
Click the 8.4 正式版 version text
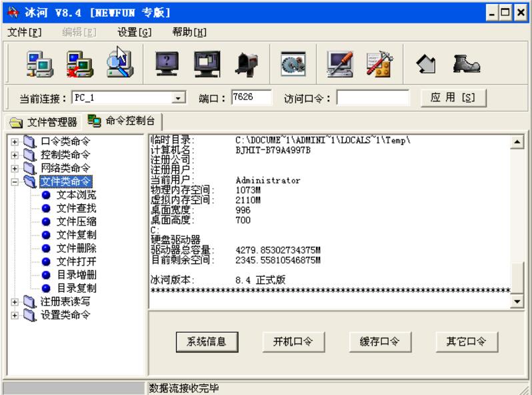pos(260,280)
